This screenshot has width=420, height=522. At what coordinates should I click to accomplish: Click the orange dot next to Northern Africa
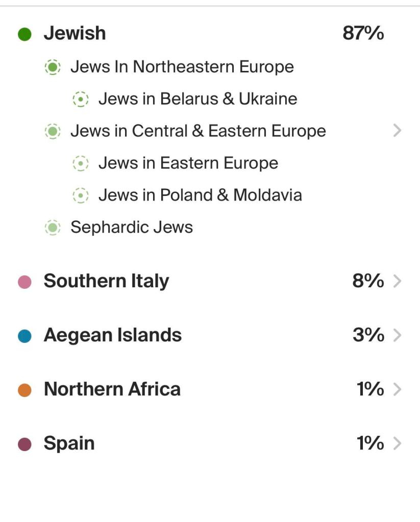pyautogui.click(x=25, y=390)
